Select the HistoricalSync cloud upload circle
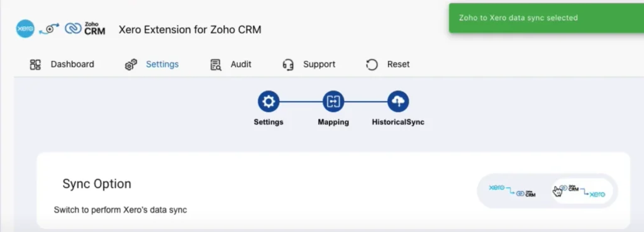The width and height of the screenshot is (644, 232). click(398, 101)
